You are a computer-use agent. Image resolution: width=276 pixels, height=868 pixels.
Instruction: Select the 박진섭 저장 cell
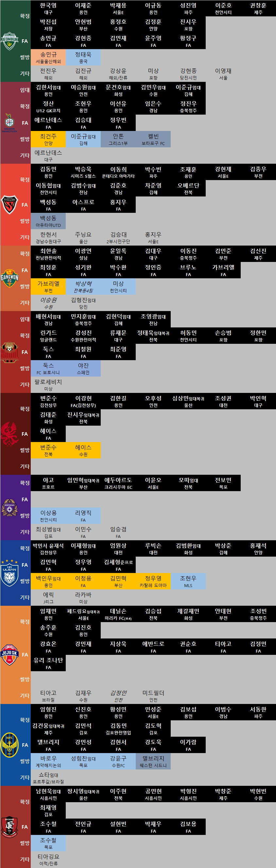[x=48, y=25]
